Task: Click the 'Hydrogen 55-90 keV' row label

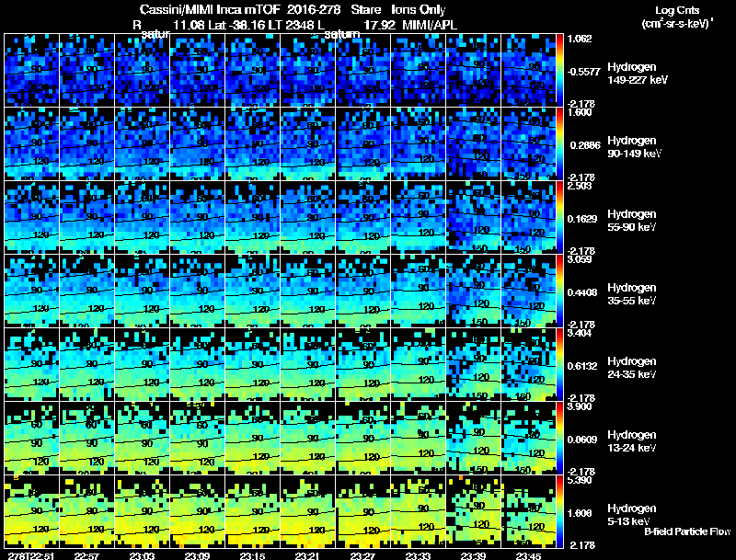Action: (632, 220)
